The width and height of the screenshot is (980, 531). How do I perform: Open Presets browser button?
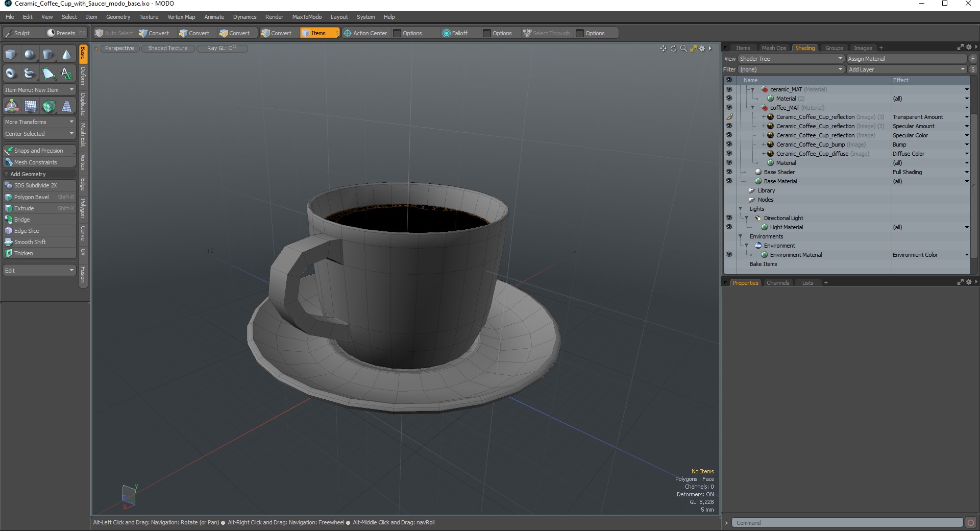tap(66, 33)
